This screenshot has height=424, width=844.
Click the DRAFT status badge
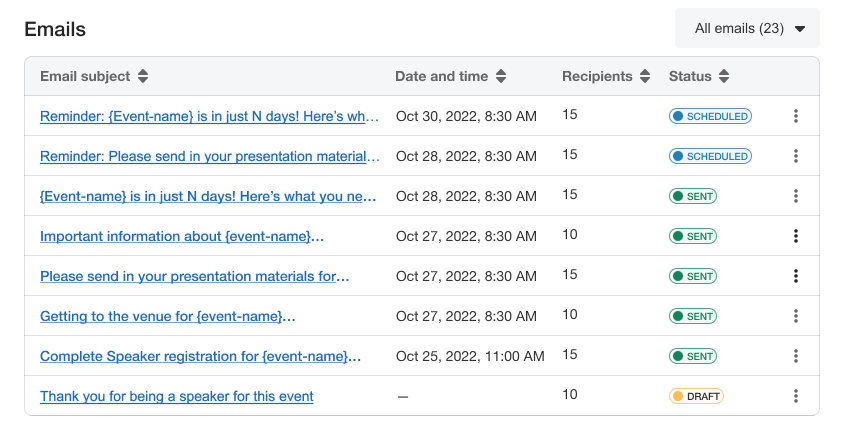(696, 396)
